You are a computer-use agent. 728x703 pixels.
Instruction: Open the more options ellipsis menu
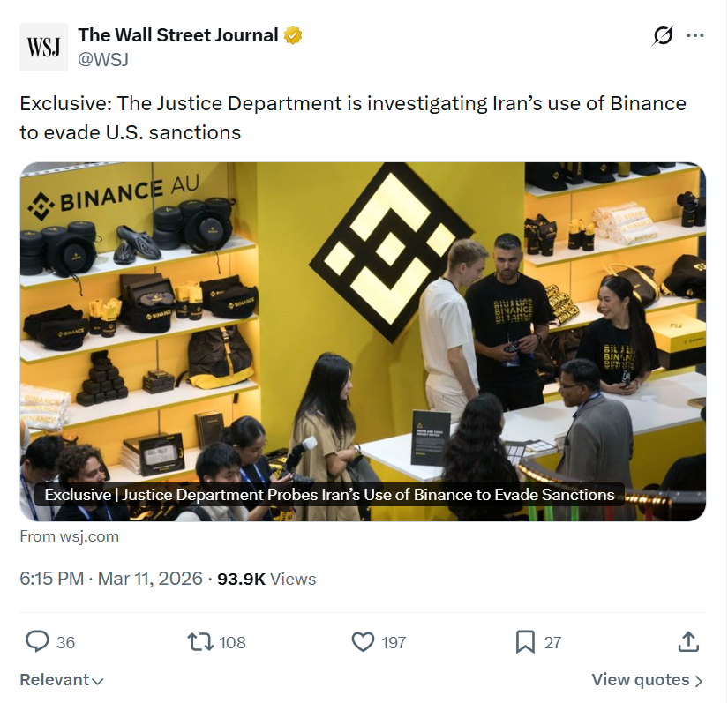(x=695, y=35)
